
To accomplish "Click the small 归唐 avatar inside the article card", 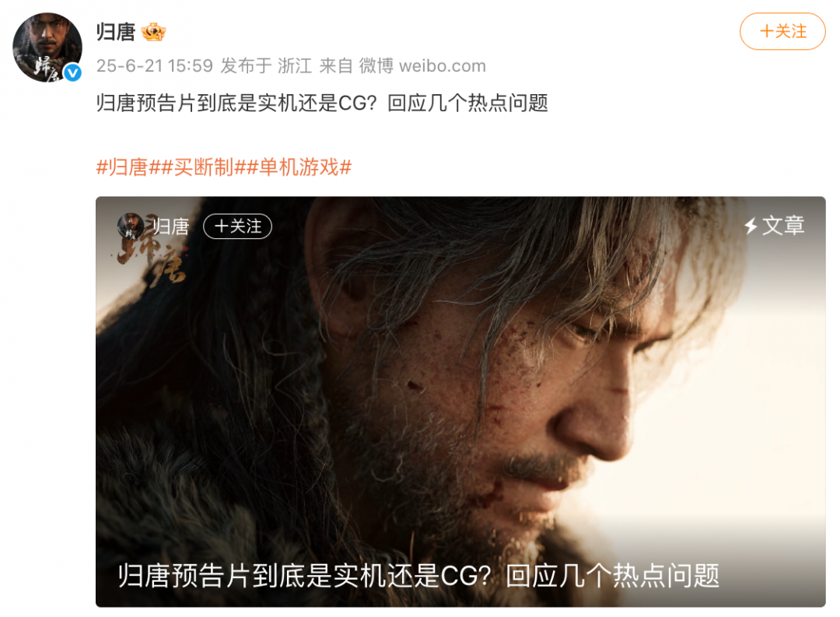I will pos(131,226).
